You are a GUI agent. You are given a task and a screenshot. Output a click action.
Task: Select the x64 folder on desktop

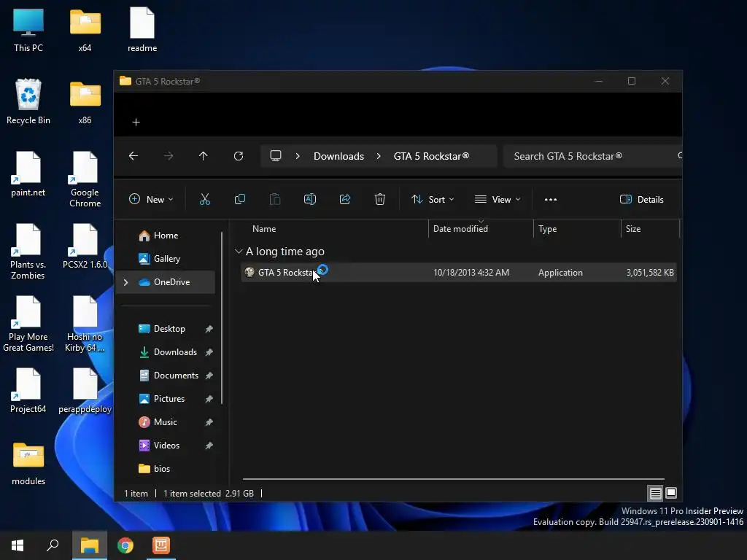(85, 29)
